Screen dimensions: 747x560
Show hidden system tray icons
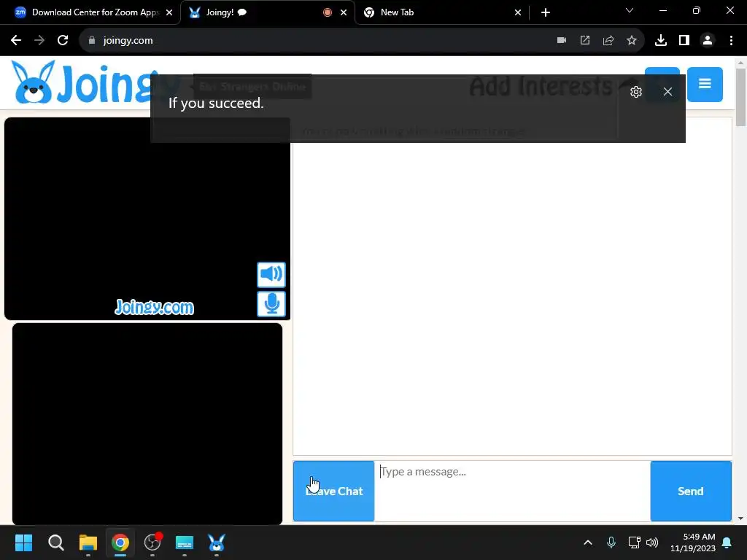pos(588,542)
